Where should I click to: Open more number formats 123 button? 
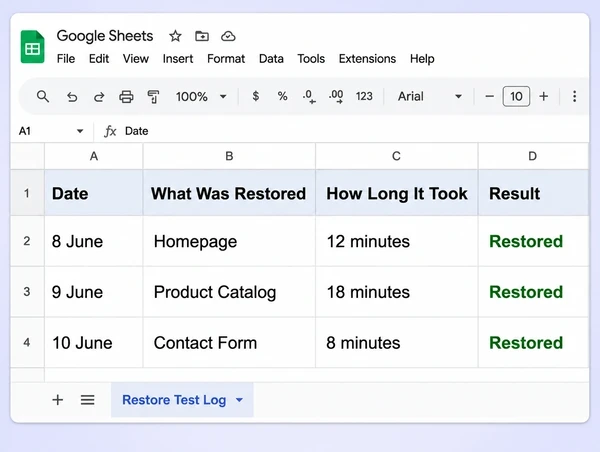pos(364,96)
